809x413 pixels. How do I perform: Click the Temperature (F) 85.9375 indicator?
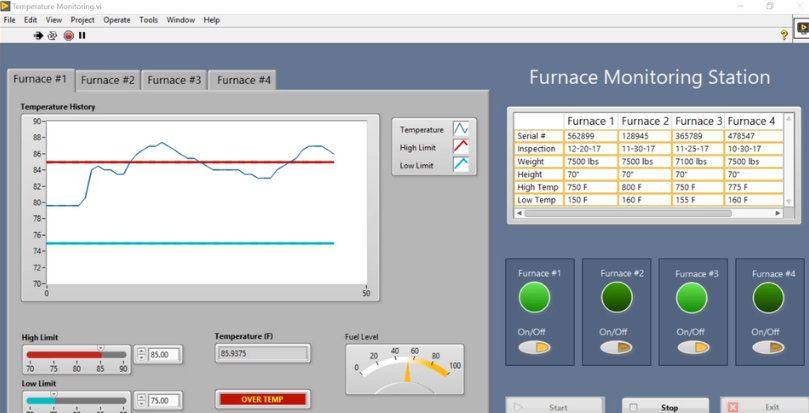pos(263,354)
